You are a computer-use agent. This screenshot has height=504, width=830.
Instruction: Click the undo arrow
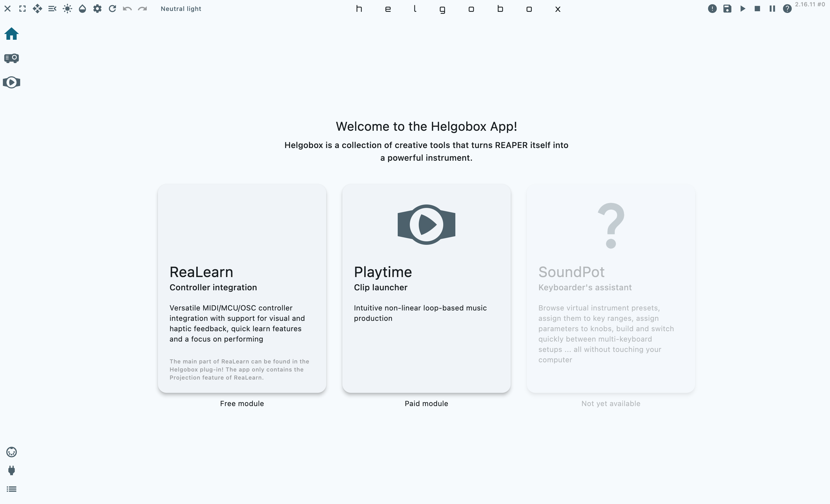(127, 9)
